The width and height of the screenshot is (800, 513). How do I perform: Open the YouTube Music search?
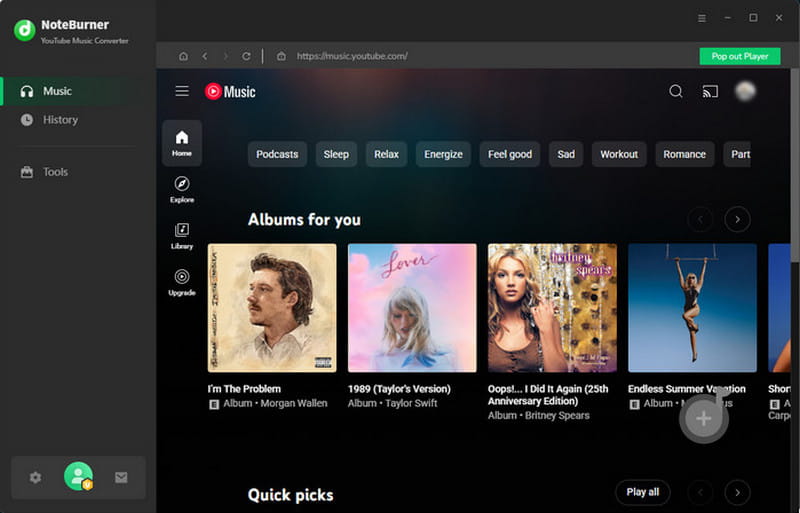pyautogui.click(x=676, y=91)
